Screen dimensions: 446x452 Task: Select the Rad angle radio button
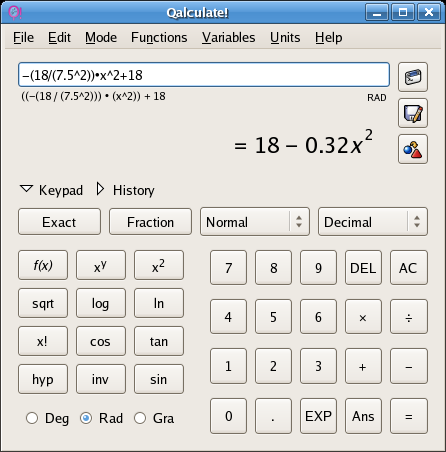[86, 418]
